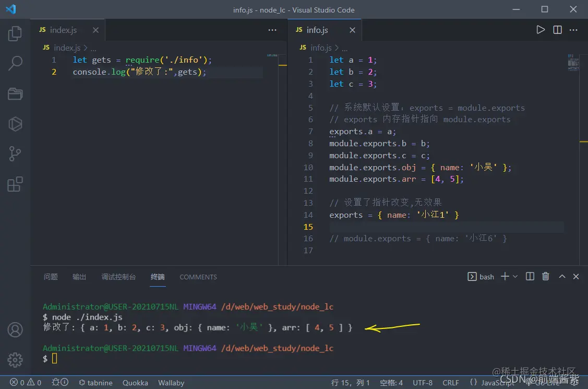Click the index.js minimap

pyautogui.click(x=272, y=55)
